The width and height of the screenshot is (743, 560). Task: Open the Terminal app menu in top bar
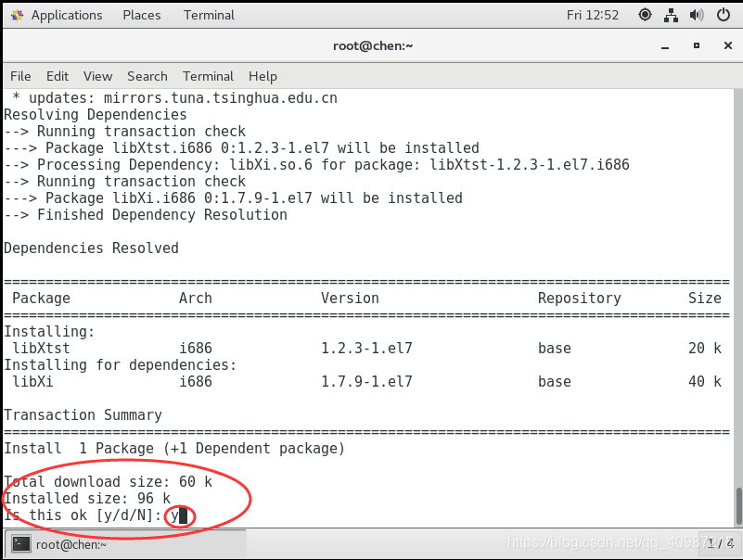209,15
